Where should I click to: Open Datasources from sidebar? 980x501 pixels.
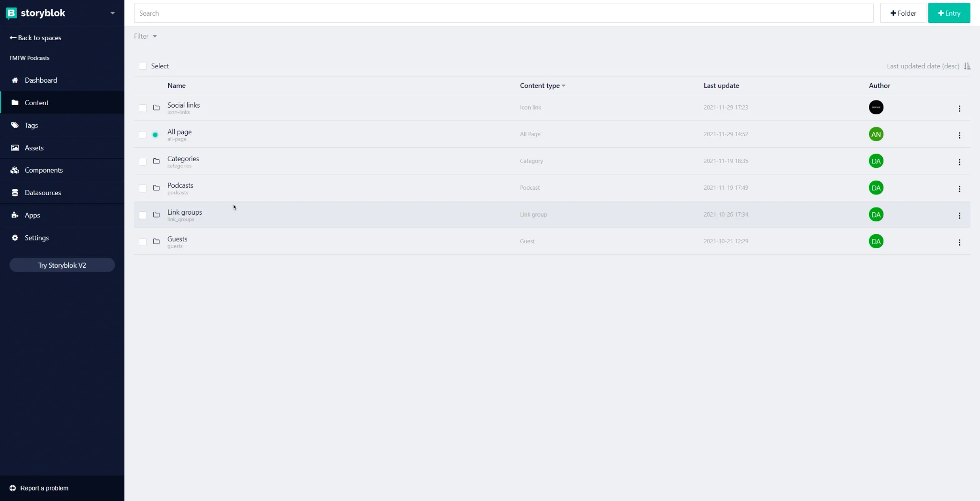point(62,193)
